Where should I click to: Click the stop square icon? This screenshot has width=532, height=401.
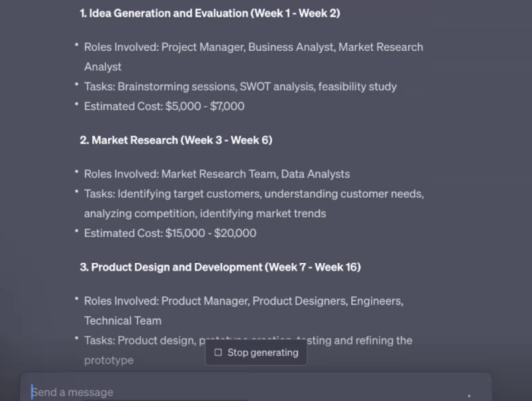pyautogui.click(x=218, y=352)
